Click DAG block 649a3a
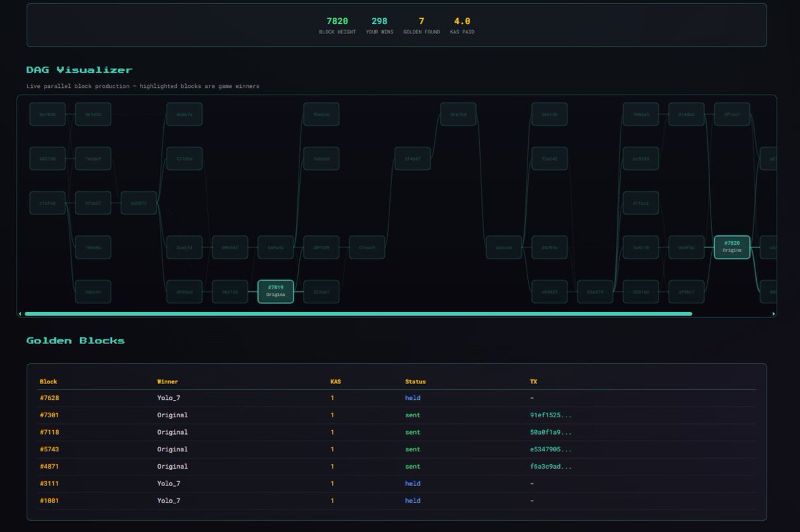 275,247
